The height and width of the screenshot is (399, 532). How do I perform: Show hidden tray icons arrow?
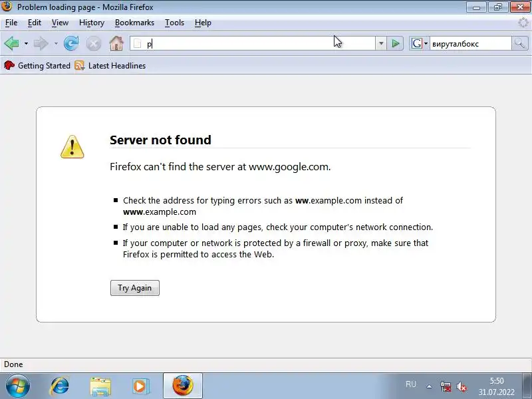tap(429, 386)
